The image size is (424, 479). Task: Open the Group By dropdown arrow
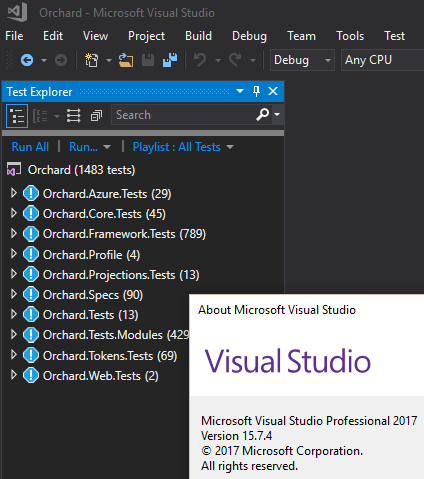[57, 116]
